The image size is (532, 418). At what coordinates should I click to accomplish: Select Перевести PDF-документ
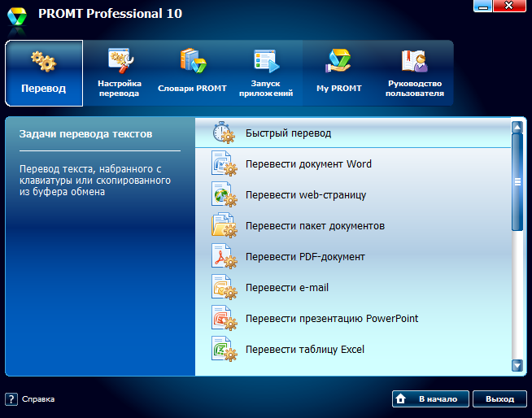pyautogui.click(x=353, y=256)
